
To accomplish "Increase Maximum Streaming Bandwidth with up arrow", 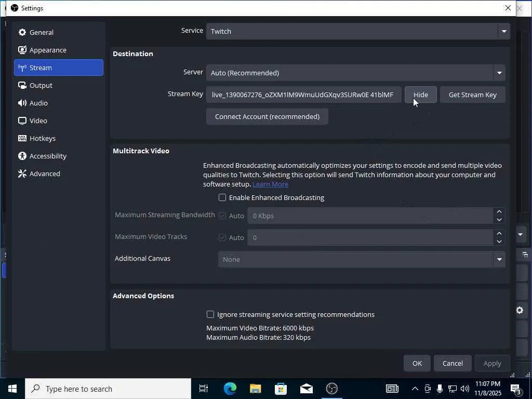I will [499, 212].
